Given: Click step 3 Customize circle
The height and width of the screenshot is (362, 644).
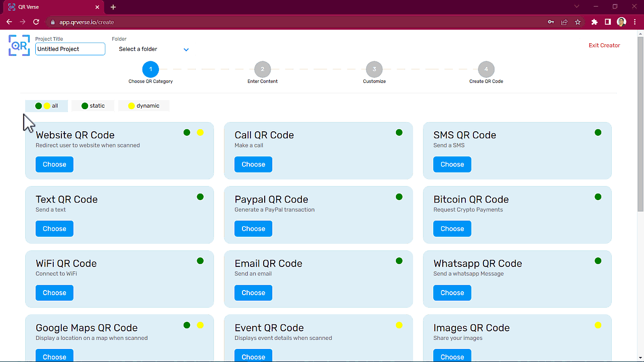Looking at the screenshot, I should tap(374, 69).
